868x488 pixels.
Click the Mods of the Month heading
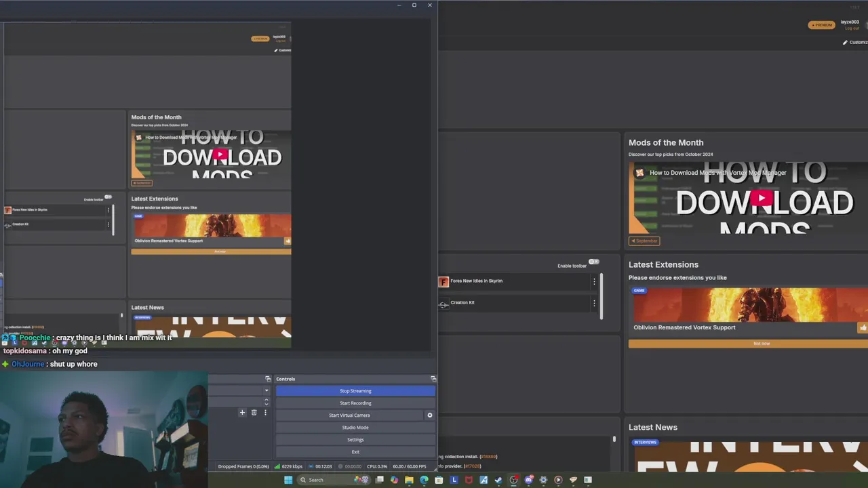(666, 142)
